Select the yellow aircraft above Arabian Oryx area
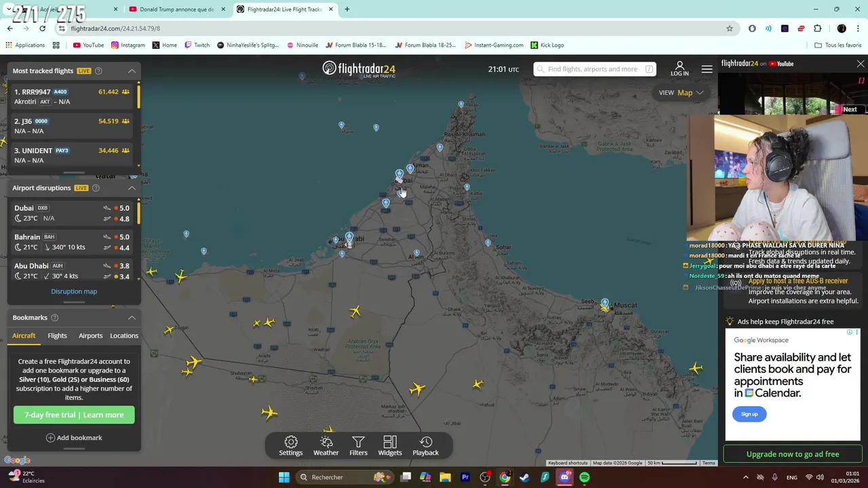Image resolution: width=868 pixels, height=488 pixels. pyautogui.click(x=355, y=311)
